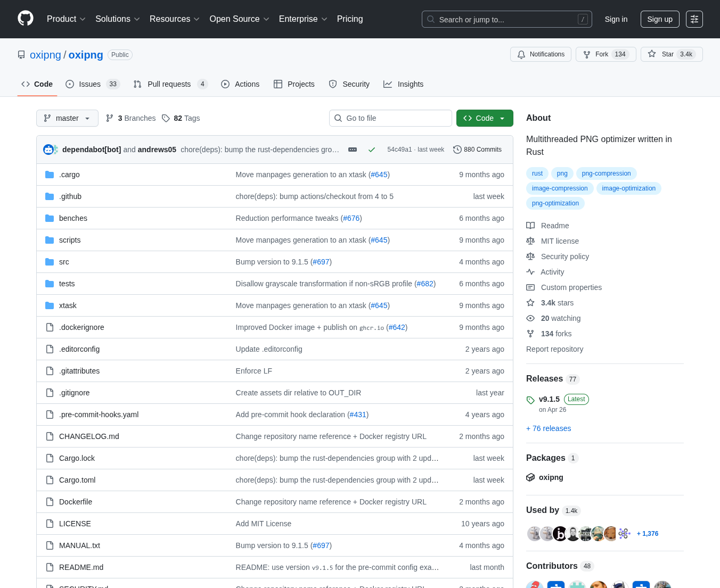The width and height of the screenshot is (720, 588).
Task: Click the Go to file input
Action: [390, 118]
